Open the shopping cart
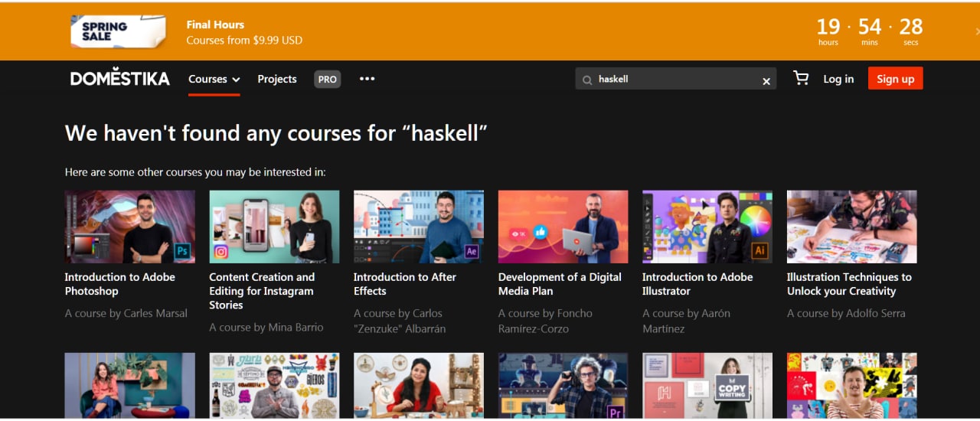The image size is (980, 421). (x=801, y=78)
